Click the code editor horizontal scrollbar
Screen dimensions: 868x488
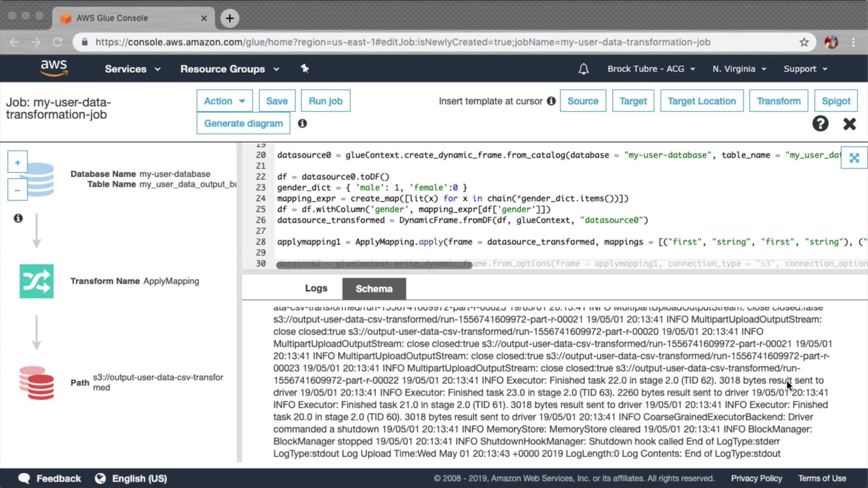pyautogui.click(x=374, y=265)
